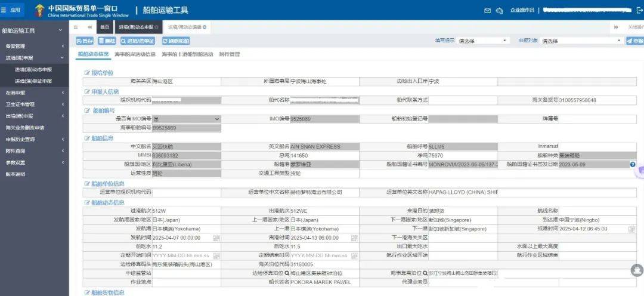Click edit icon beside 申报人信息 section
Viewport: 644px width, 296px height.
87,92
